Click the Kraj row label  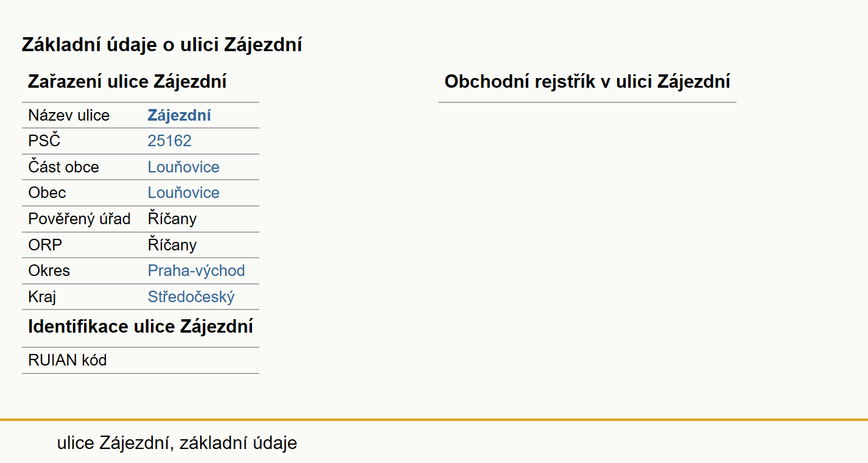[x=43, y=297]
